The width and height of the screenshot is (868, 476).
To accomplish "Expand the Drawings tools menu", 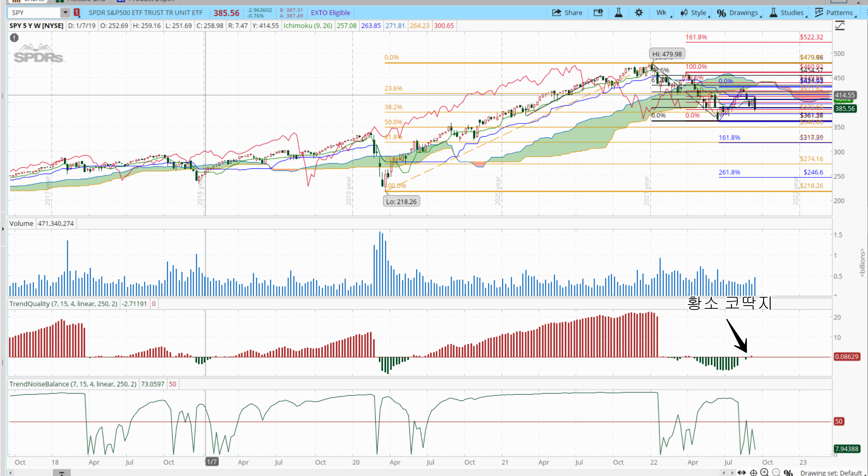I will click(739, 13).
